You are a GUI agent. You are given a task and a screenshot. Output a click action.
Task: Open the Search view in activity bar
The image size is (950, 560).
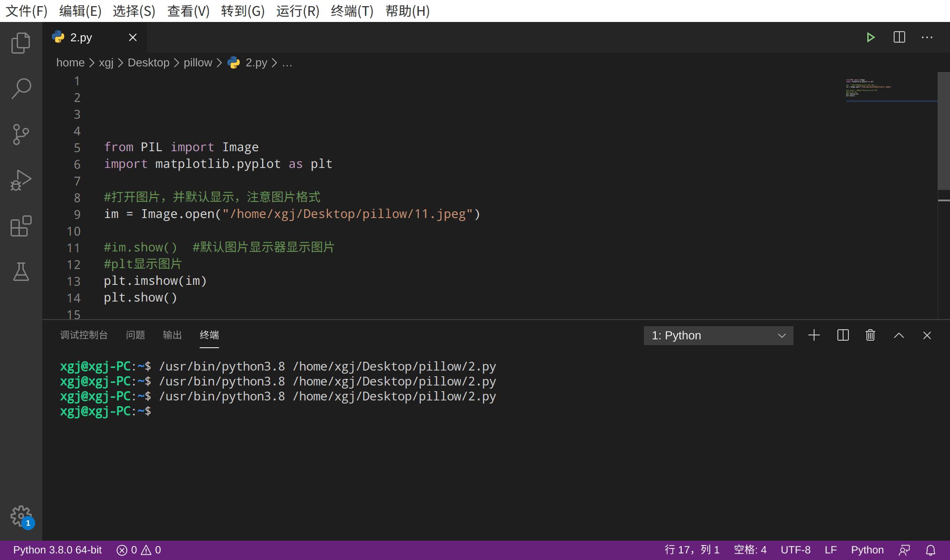click(x=21, y=88)
